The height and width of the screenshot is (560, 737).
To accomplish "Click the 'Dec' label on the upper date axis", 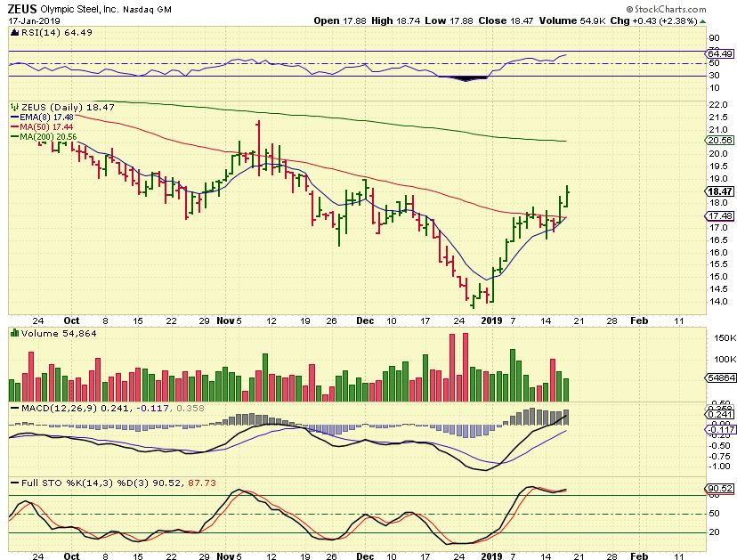I will click(x=365, y=321).
